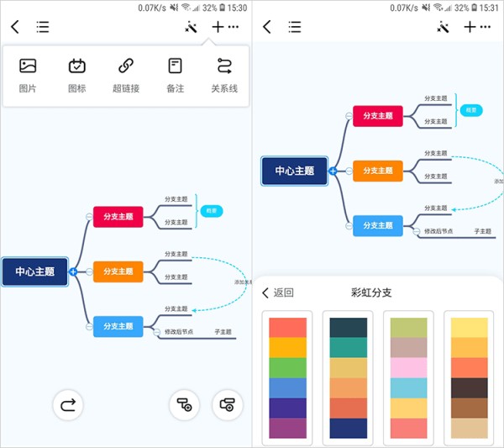Open three-dot more menu on right phone

click(x=486, y=27)
